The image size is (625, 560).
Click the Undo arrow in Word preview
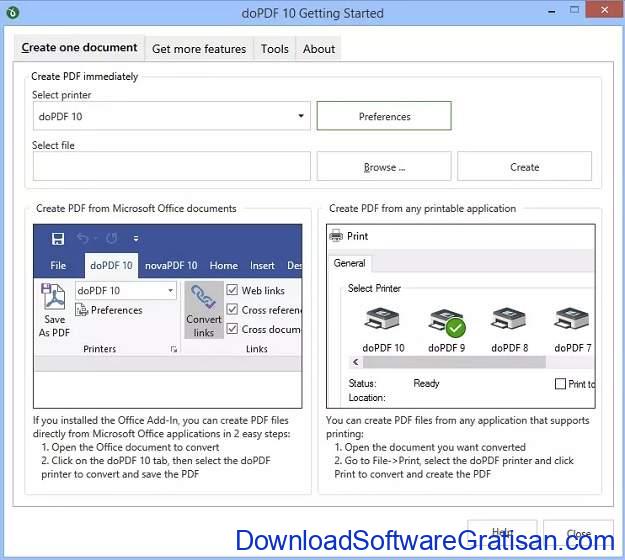coord(83,238)
